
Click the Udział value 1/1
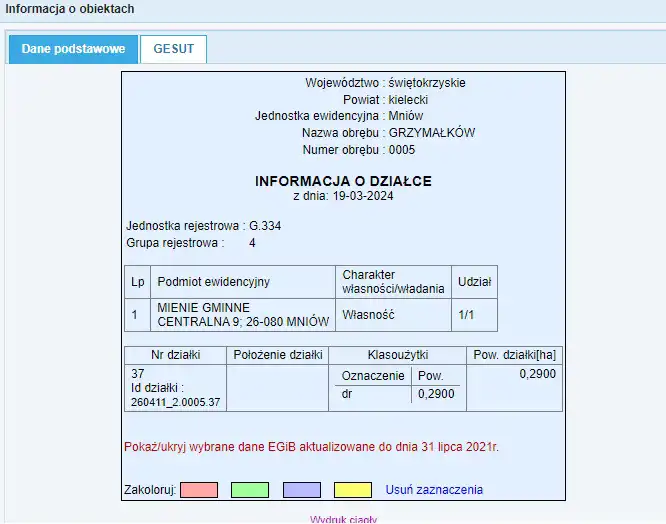(x=466, y=314)
